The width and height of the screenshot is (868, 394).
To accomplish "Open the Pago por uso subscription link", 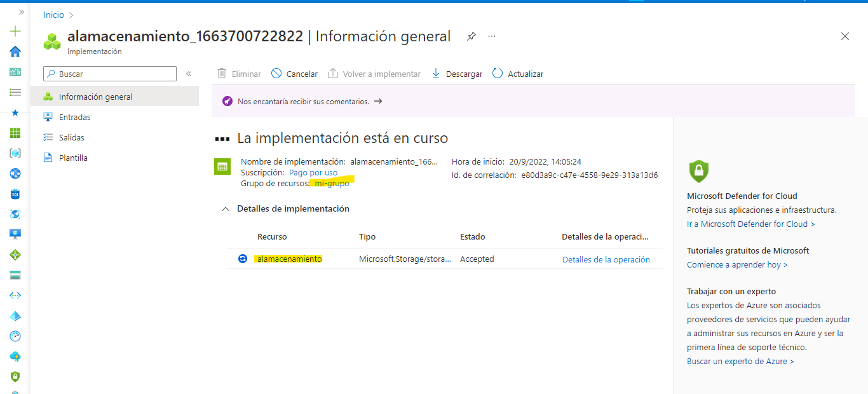I will [313, 172].
